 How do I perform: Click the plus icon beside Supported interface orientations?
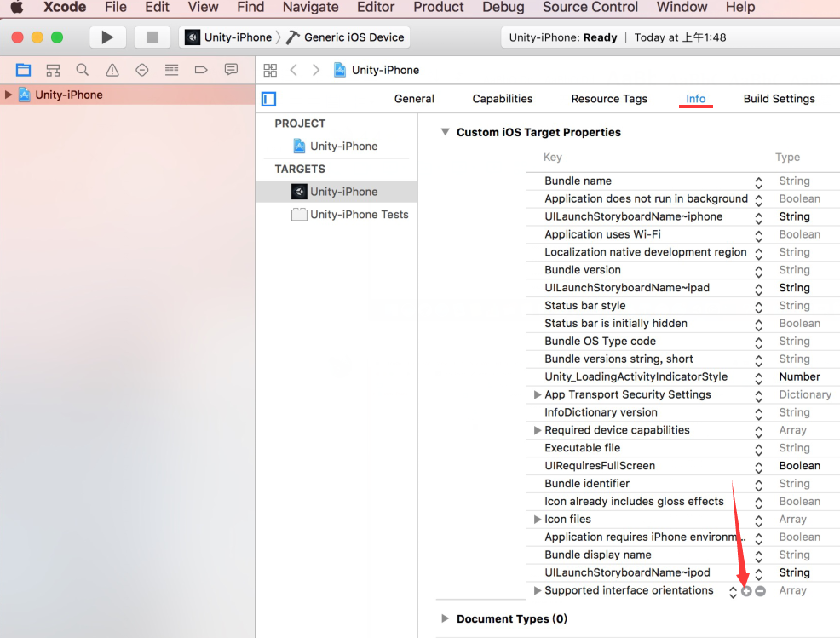point(746,591)
